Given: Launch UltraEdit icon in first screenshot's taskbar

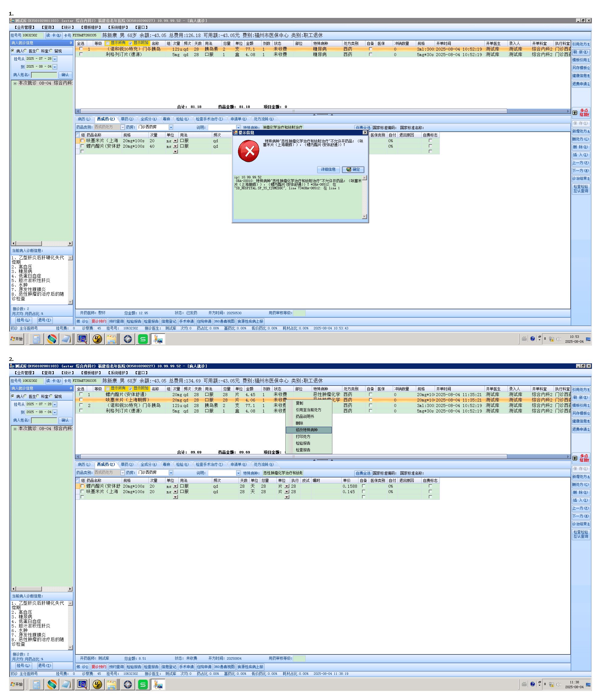Looking at the screenshot, I should tap(97, 339).
